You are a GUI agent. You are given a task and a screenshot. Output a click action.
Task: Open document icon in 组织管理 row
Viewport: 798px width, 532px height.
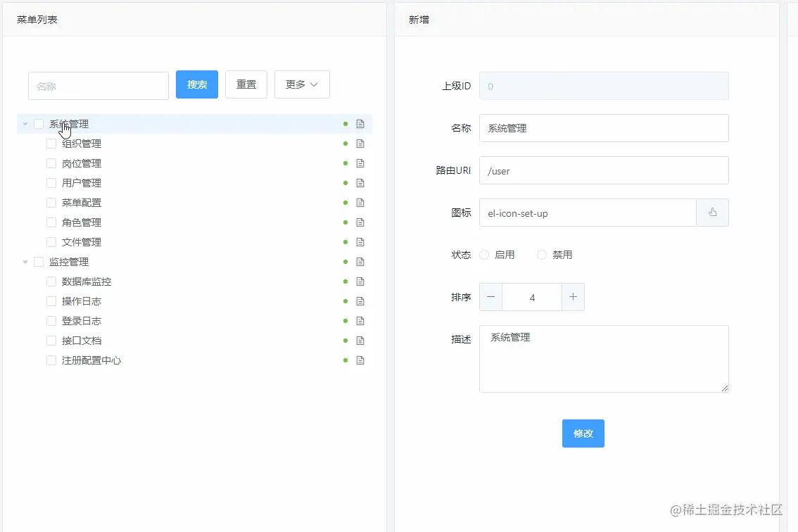tap(360, 144)
